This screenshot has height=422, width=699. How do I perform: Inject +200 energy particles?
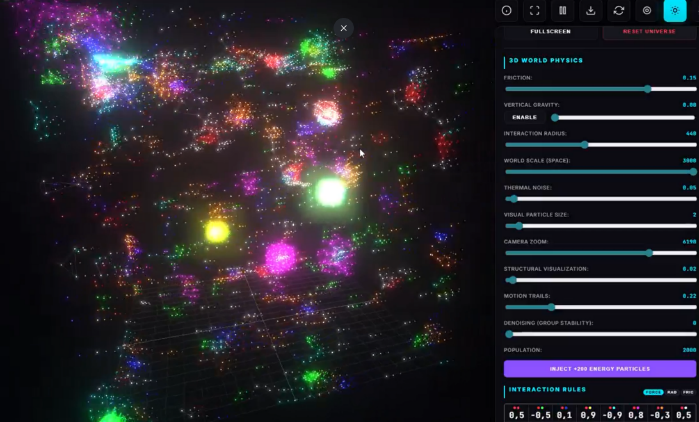600,369
